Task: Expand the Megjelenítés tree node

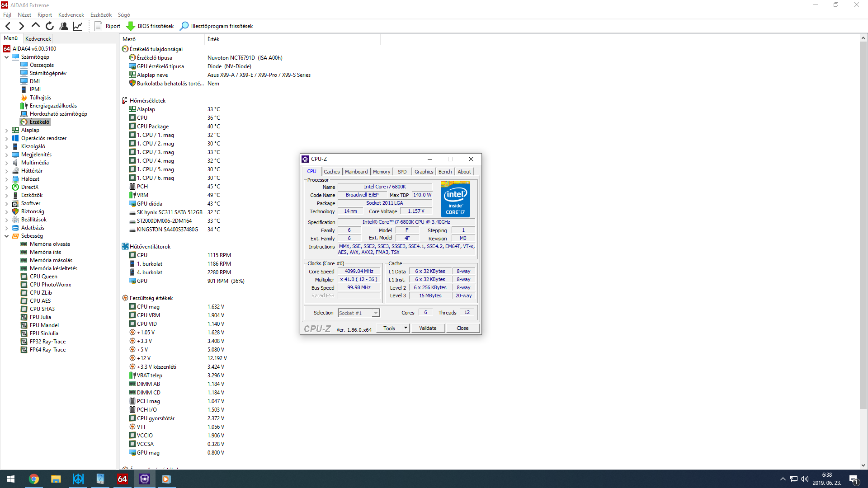Action: pyautogui.click(x=7, y=155)
